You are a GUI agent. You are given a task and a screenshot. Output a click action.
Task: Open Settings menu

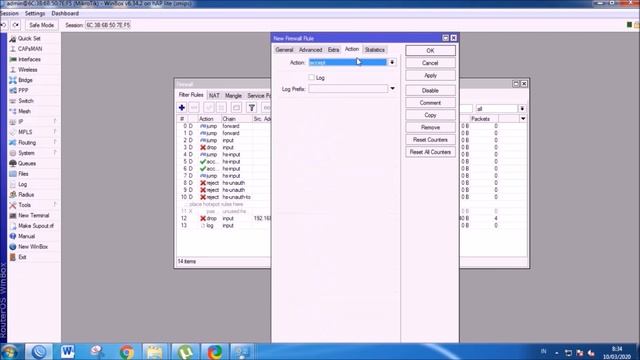point(35,13)
